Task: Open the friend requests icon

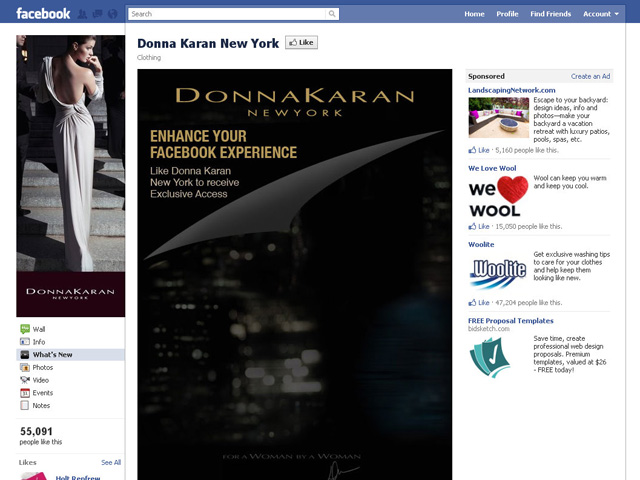Action: 82,14
